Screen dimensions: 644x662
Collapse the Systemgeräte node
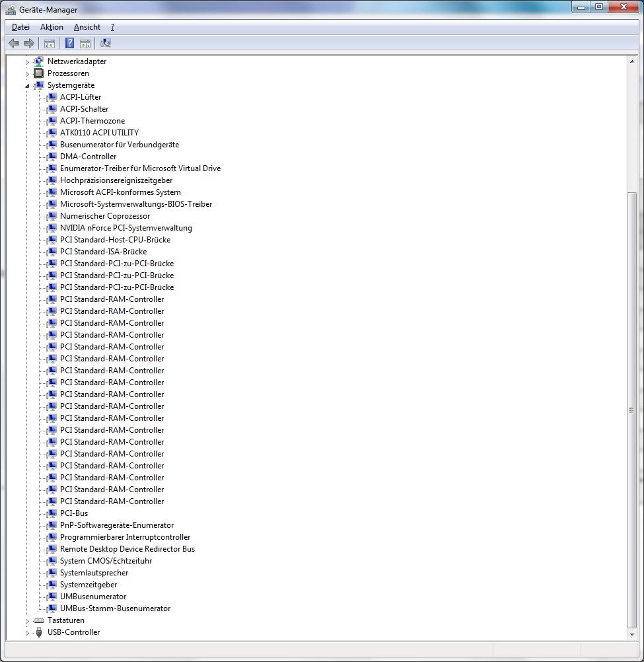pos(27,86)
